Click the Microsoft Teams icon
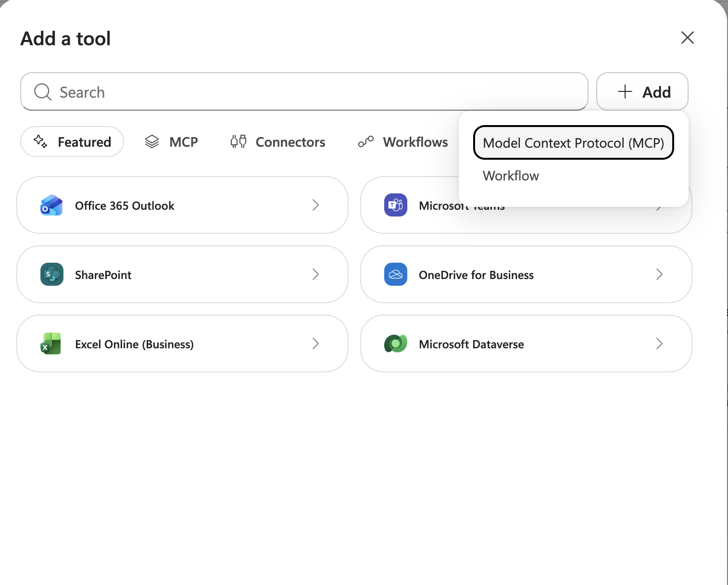Screen dimensions: 728x585 [x=396, y=205]
